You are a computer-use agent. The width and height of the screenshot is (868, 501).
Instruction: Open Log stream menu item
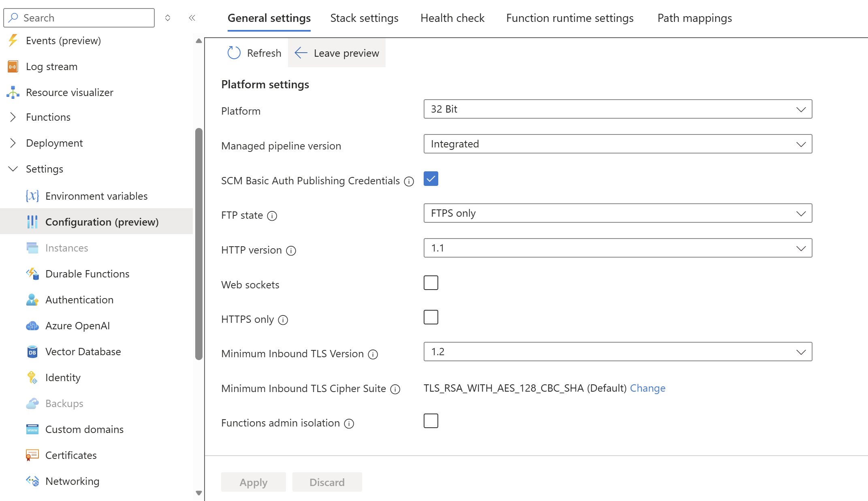(96, 66)
